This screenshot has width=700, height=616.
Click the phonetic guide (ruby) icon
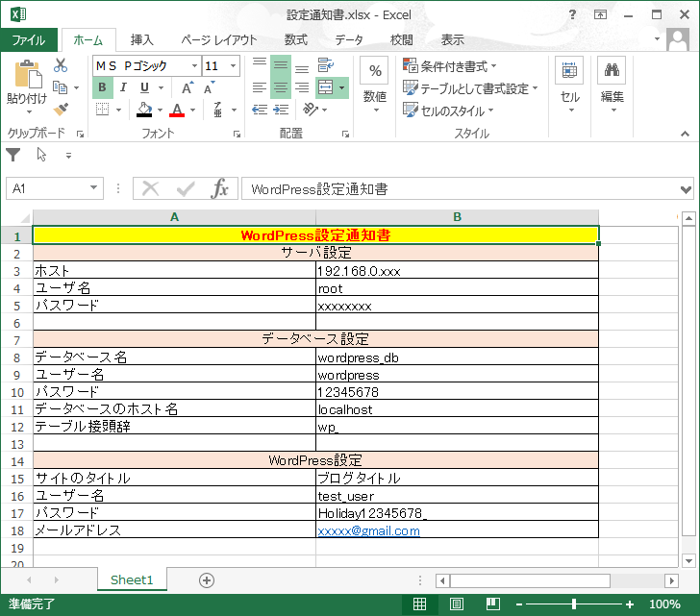[218, 110]
